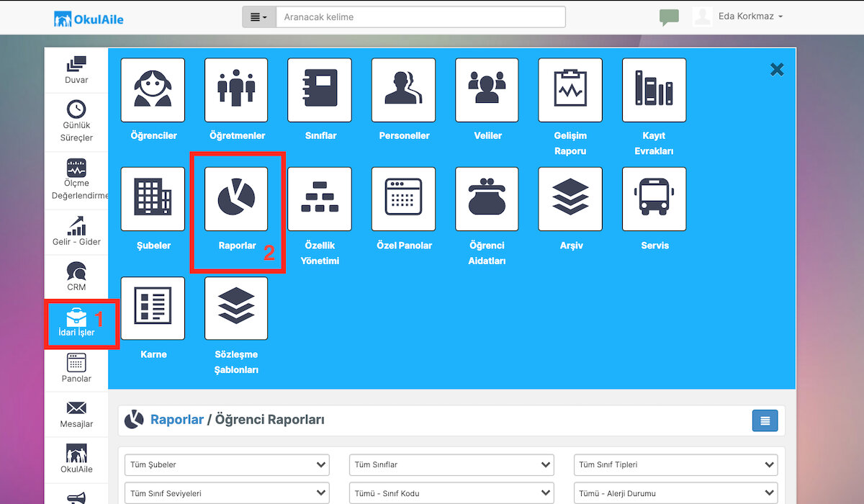Click the OkulAile logo in header

point(89,19)
